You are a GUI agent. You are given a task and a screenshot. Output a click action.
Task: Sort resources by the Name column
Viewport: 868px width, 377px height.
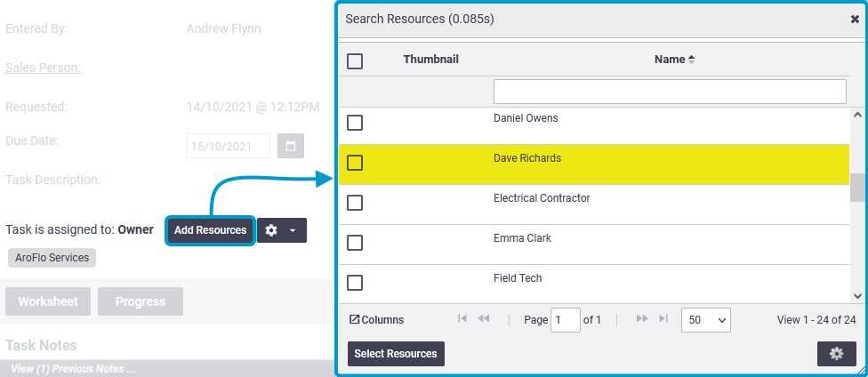point(674,60)
